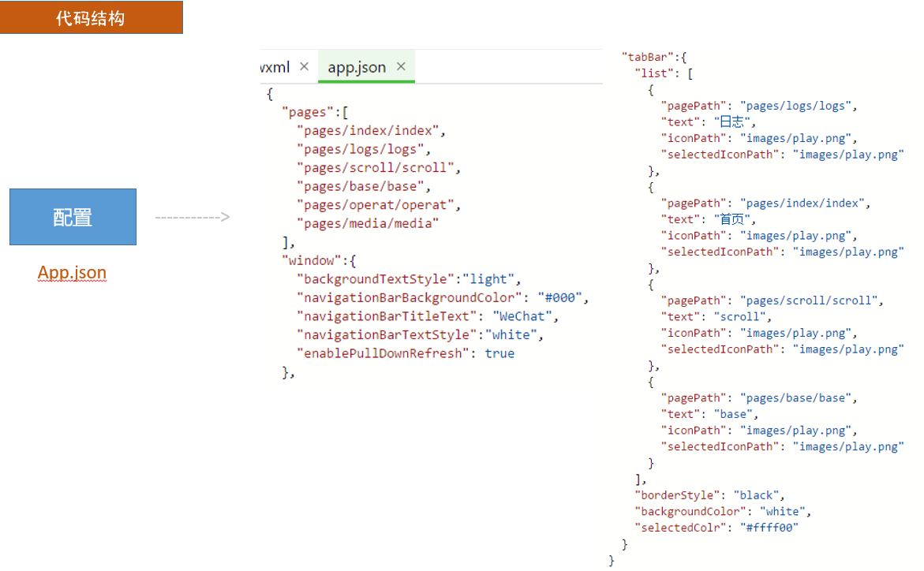Image resolution: width=924 pixels, height=571 pixels.
Task: Click the "enablePullDownRefresh" key
Action: coord(383,353)
